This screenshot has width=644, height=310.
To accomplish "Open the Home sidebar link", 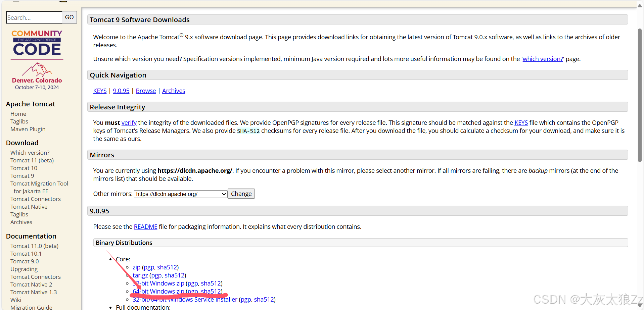I will (x=18, y=114).
